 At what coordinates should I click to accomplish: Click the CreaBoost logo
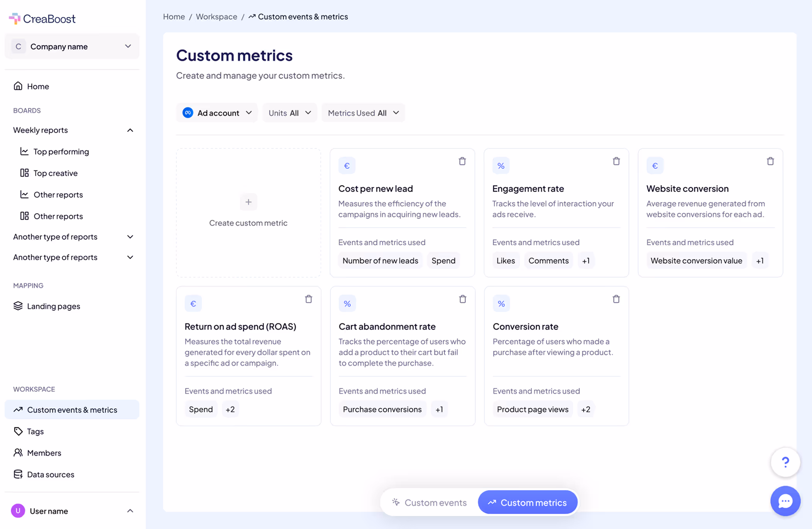(x=42, y=19)
